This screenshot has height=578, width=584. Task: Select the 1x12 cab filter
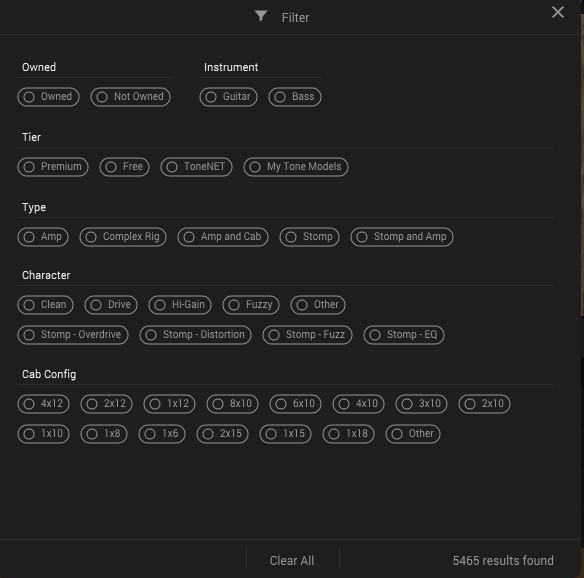(169, 404)
